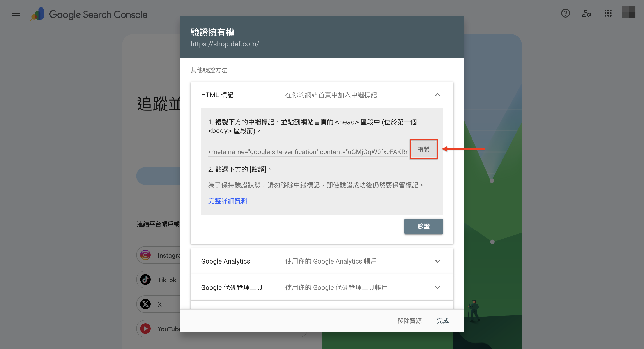
Task: Click the TikTok icon
Action: coord(145,280)
